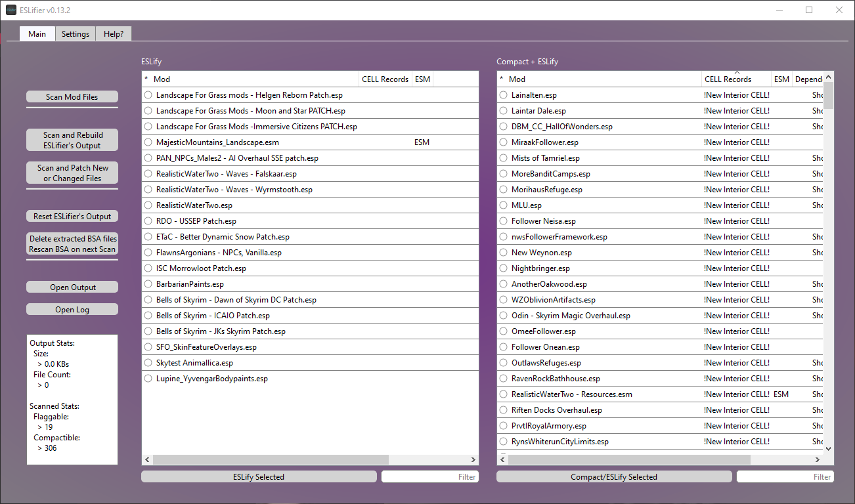Viewport: 855px width, 504px height.
Task: Check the Lainalten.esp checkbox
Action: [504, 95]
